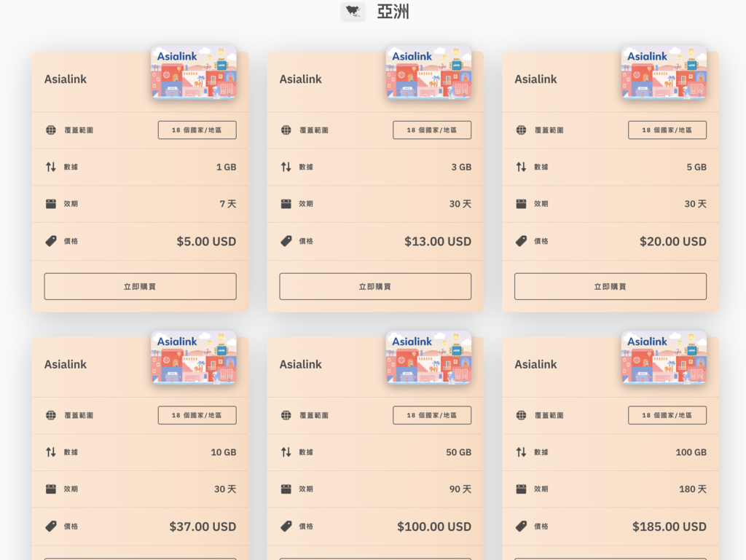746x560 pixels.
Task: Click the price tag icon beside $5.00 USD
Action: [x=51, y=241]
